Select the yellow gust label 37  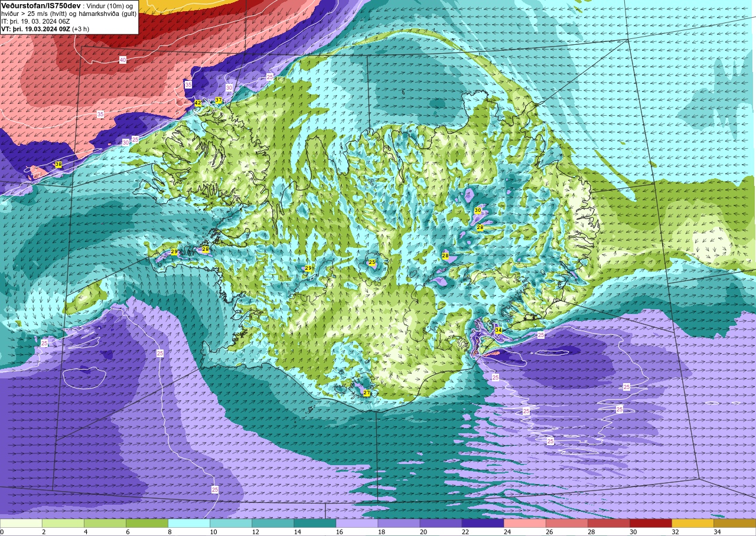[x=219, y=100]
